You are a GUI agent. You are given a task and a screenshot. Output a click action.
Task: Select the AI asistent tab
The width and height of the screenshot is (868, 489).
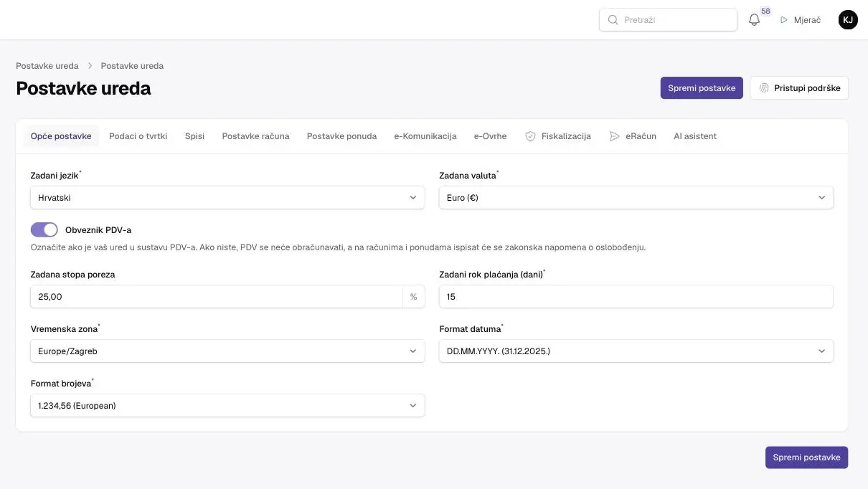tap(695, 136)
